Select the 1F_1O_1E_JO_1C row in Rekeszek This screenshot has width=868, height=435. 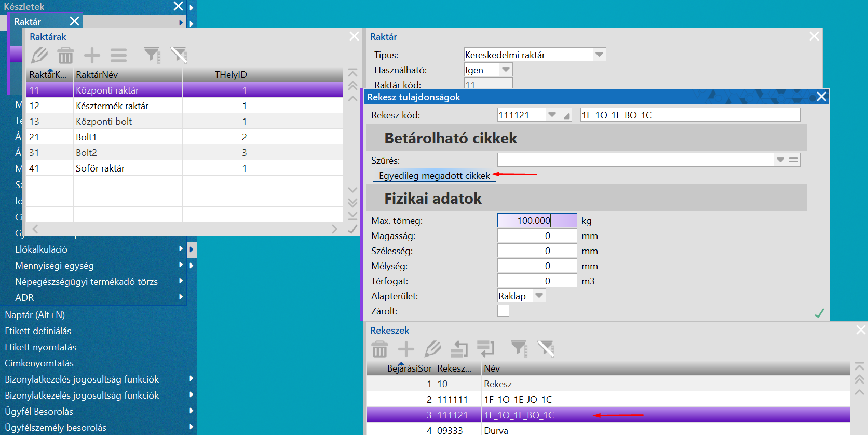point(608,399)
